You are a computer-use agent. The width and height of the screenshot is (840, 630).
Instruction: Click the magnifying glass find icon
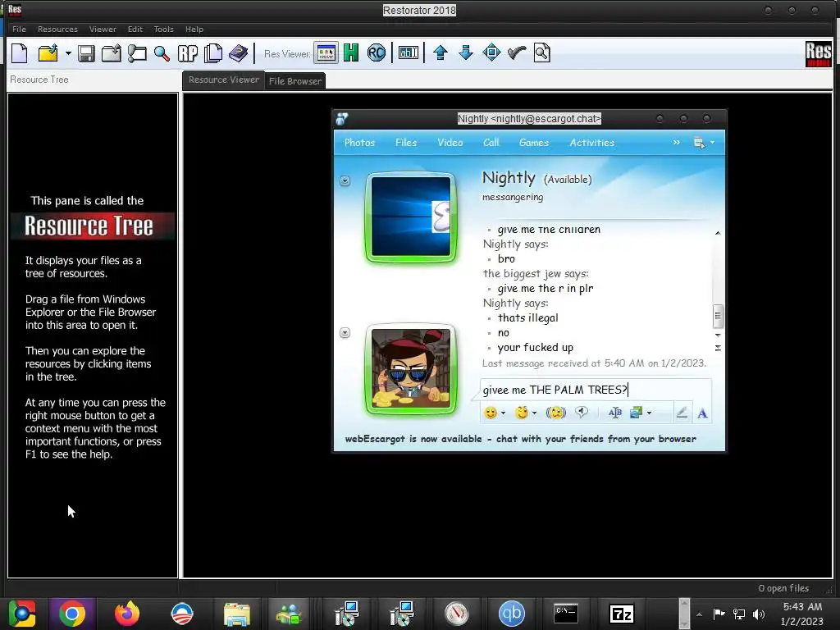coord(162,53)
